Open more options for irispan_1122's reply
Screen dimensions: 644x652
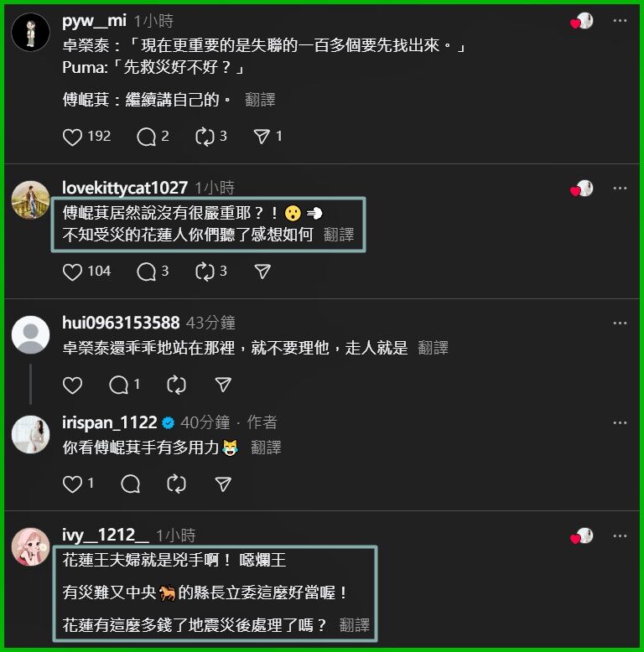tap(620, 423)
